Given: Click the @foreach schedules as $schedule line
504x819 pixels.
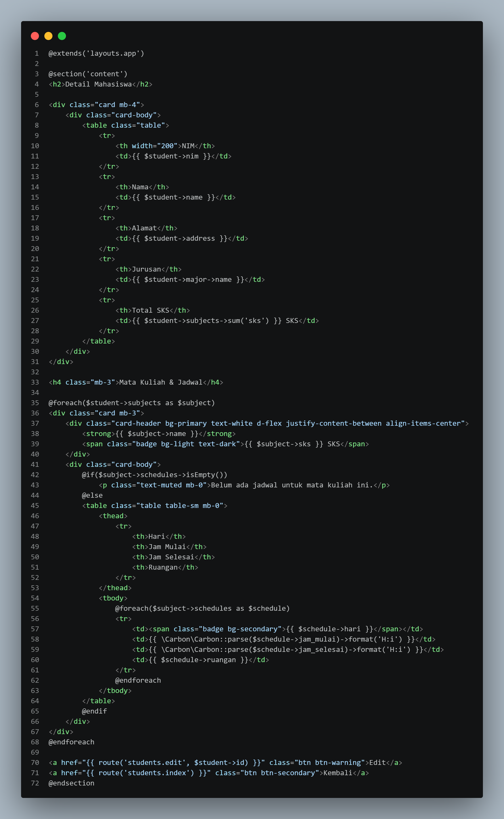Looking at the screenshot, I should [202, 608].
